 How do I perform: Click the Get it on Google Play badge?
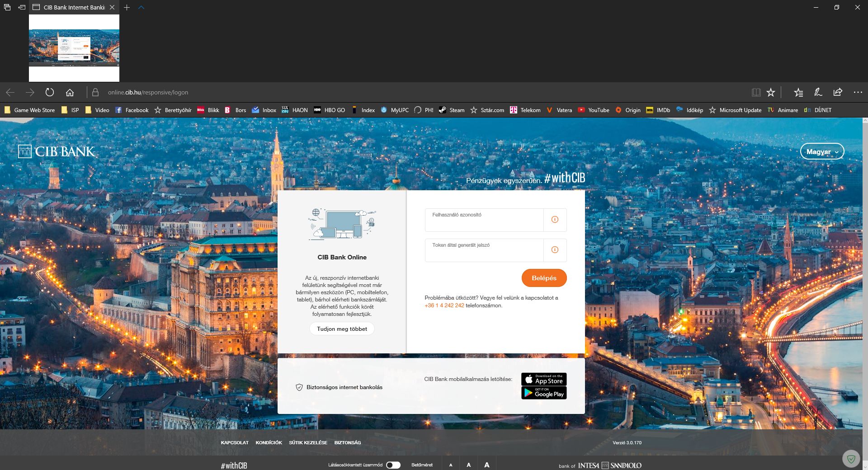[x=544, y=393]
